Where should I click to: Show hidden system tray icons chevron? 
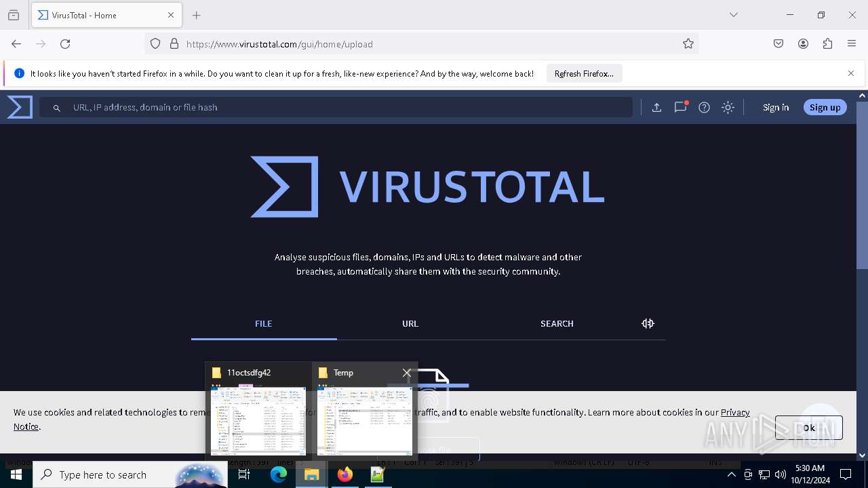pos(731,474)
